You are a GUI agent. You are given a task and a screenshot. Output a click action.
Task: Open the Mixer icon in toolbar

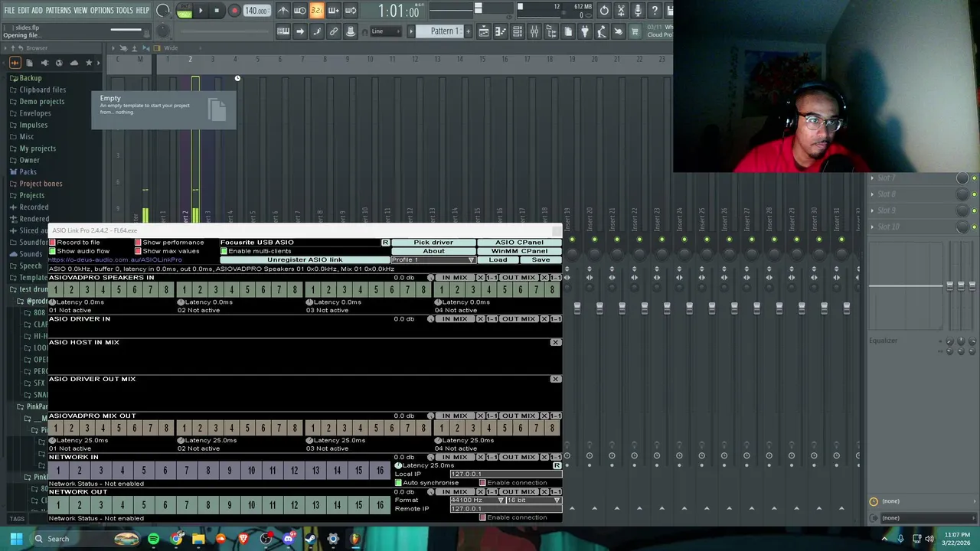[534, 31]
